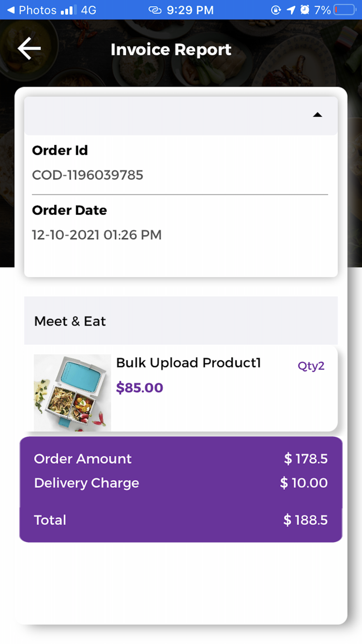Image resolution: width=362 pixels, height=644 pixels.
Task: Tap the $85.00 price text
Action: click(140, 387)
